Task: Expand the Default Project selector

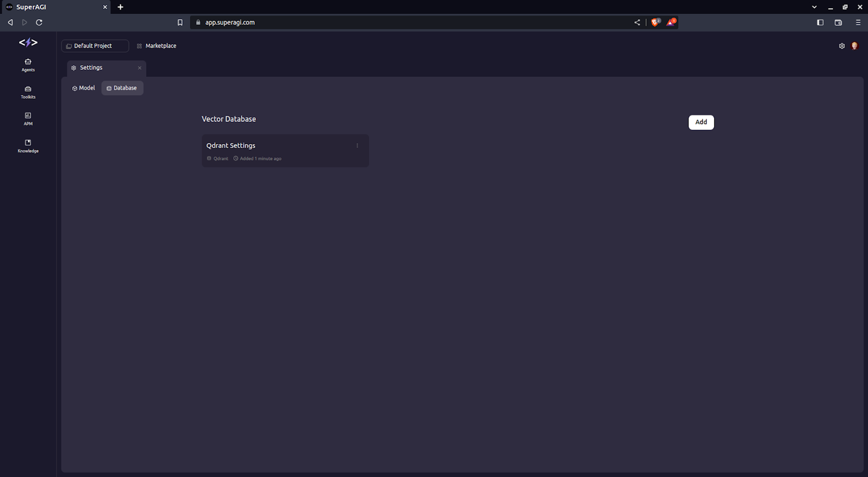Action: (x=95, y=46)
